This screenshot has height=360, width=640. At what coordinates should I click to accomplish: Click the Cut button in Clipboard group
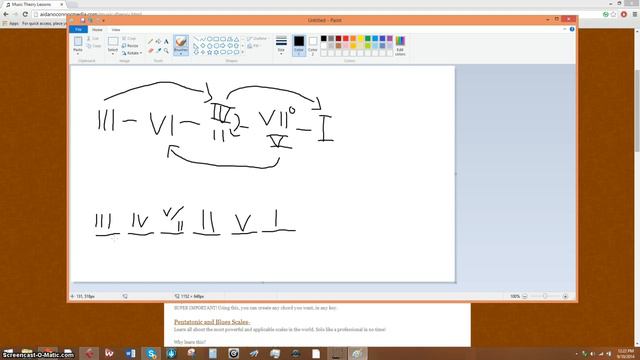click(93, 39)
